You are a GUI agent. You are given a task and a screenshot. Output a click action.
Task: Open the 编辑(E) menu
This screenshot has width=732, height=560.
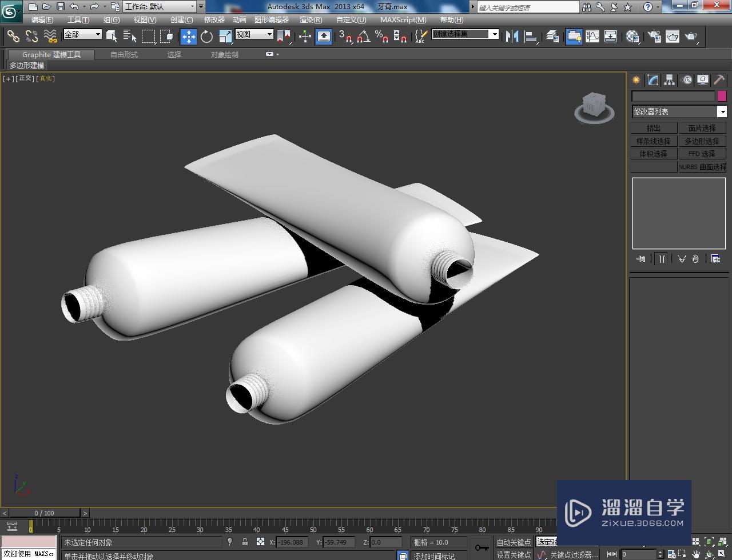pyautogui.click(x=42, y=19)
